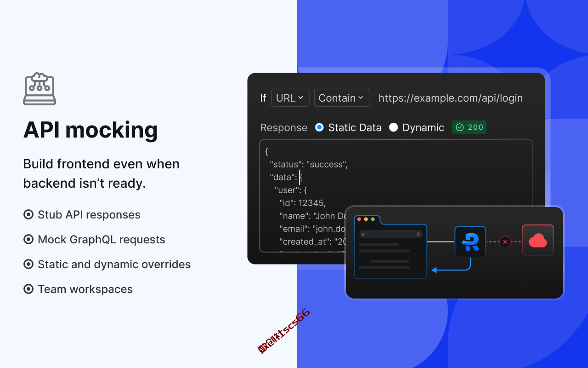Click the "Response" label
Screen dimensions: 588x368
coord(283,127)
